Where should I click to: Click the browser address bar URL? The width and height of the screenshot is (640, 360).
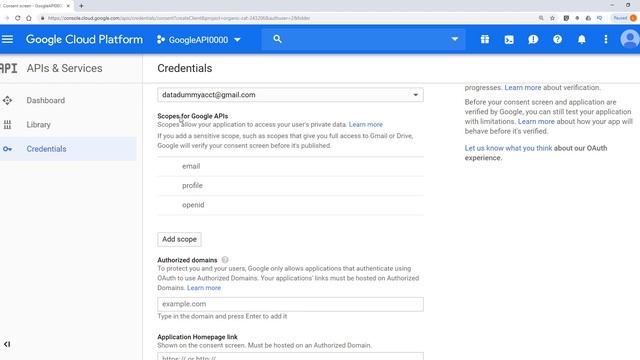[x=179, y=18]
